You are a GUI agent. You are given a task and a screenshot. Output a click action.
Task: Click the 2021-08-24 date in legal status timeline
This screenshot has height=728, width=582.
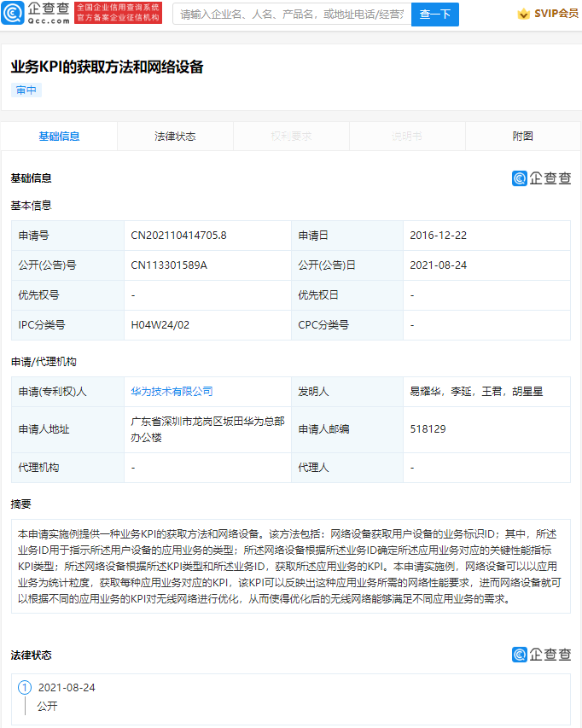pos(67,688)
